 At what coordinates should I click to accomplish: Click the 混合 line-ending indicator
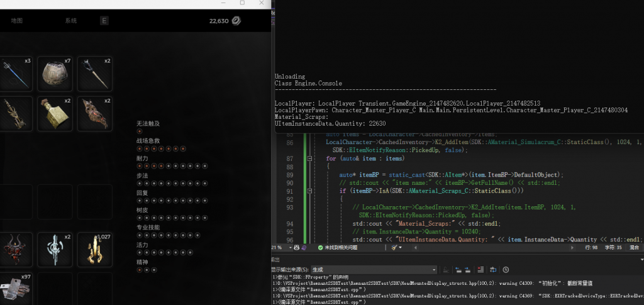[x=635, y=248]
